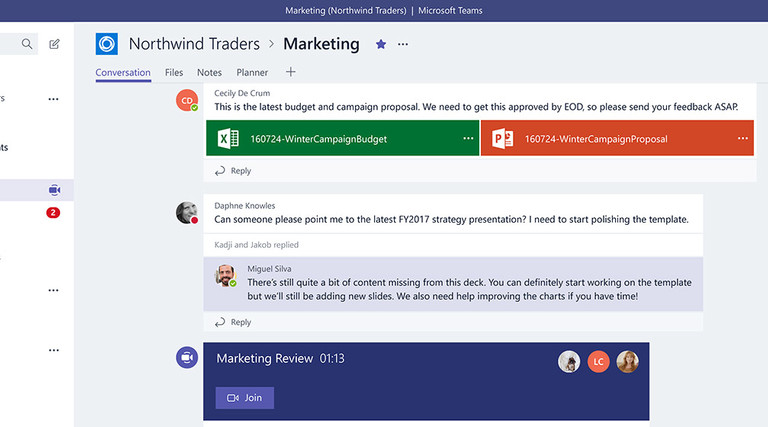Open options for WinterCampaignProposal file
Image resolution: width=768 pixels, height=427 pixels.
point(743,139)
